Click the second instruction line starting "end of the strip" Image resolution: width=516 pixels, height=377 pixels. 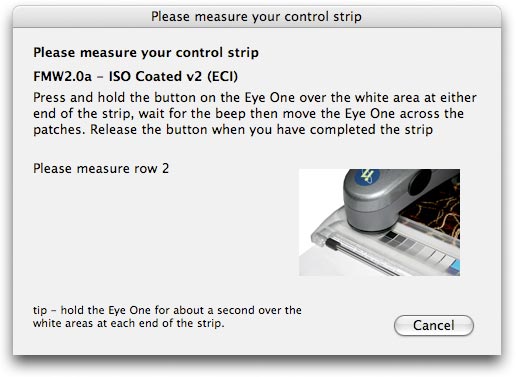248,114
